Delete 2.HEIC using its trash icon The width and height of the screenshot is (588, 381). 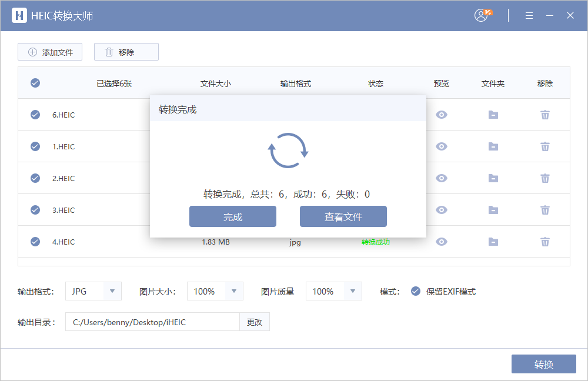pyautogui.click(x=545, y=178)
